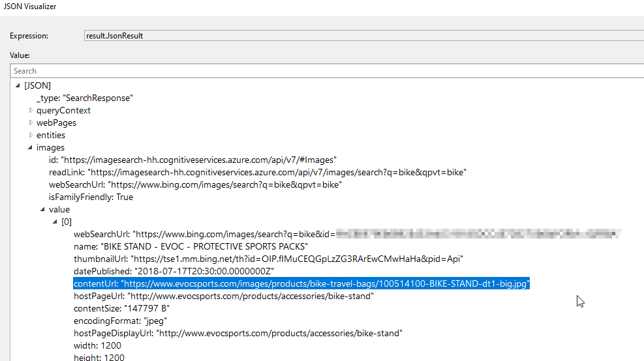Viewport: 644px width, 361px height.
Task: Expand the webPages node
Action: point(31,123)
